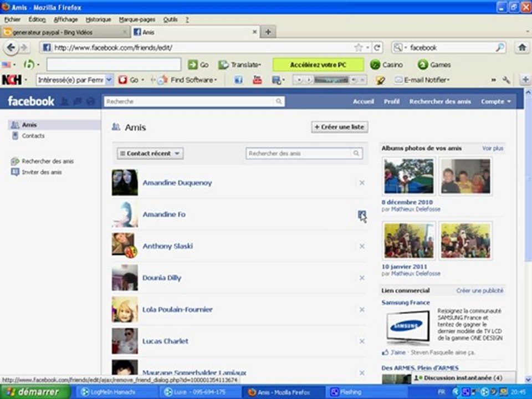Click the Créer une liste button
Screen dimensions: 532x399
pyautogui.click(x=340, y=127)
